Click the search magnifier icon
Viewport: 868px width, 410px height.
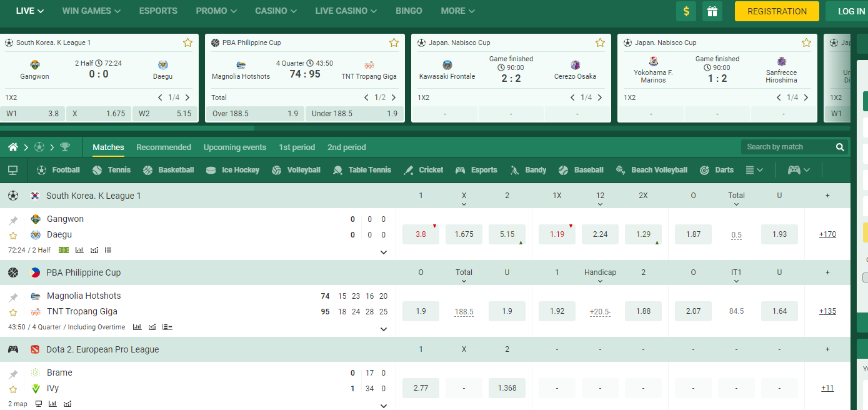[x=840, y=147]
